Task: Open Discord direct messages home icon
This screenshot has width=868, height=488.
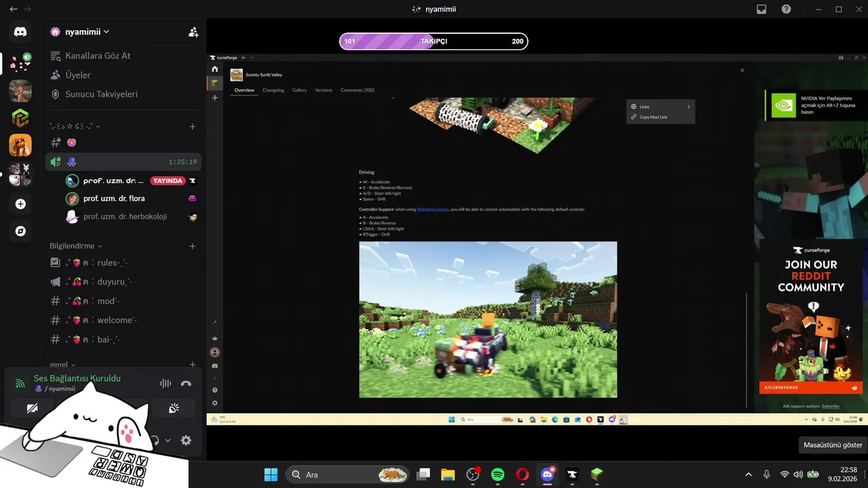Action: (x=20, y=32)
